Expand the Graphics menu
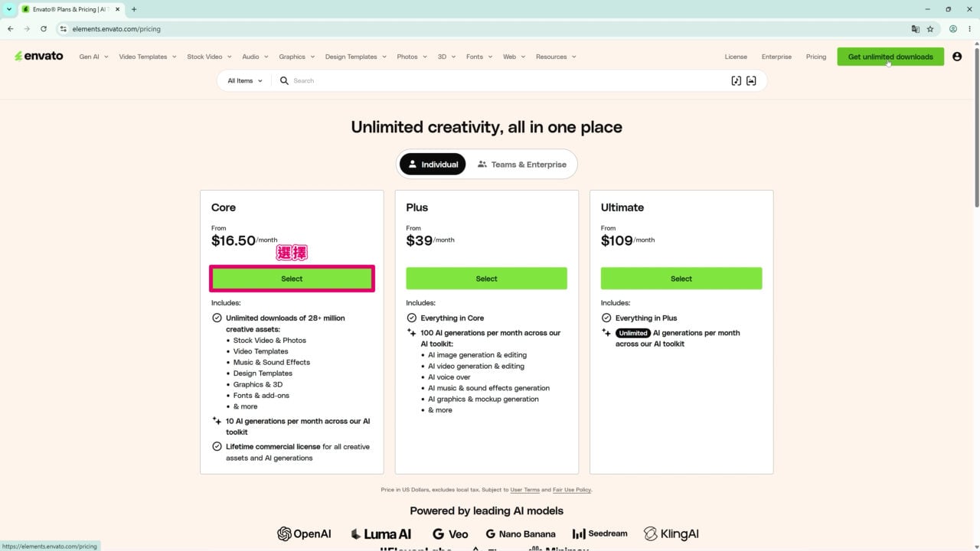The image size is (980, 551). click(296, 57)
